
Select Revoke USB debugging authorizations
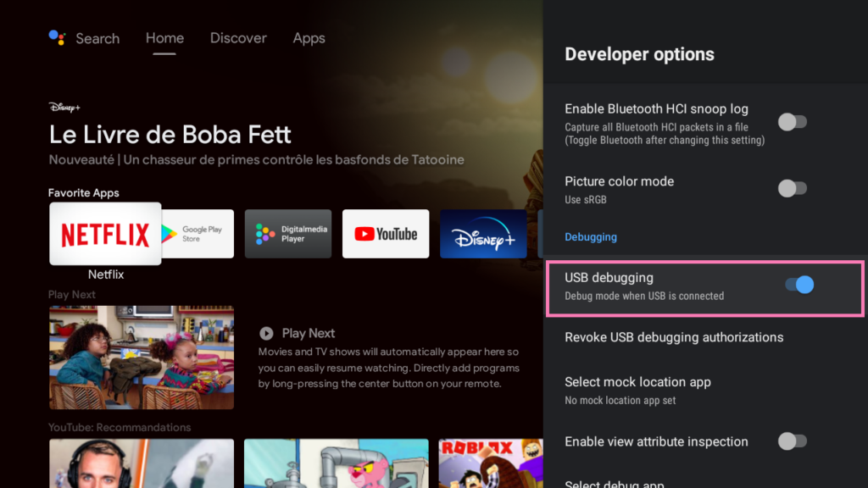point(705,337)
